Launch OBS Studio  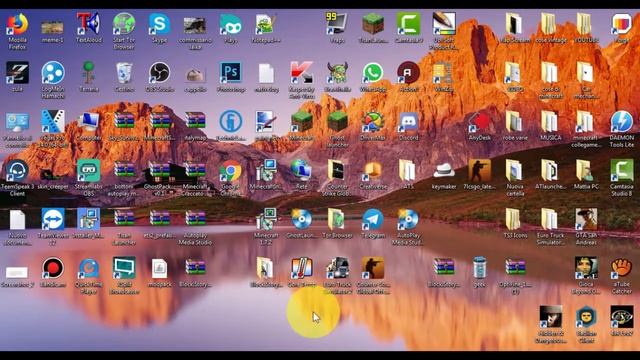159,73
